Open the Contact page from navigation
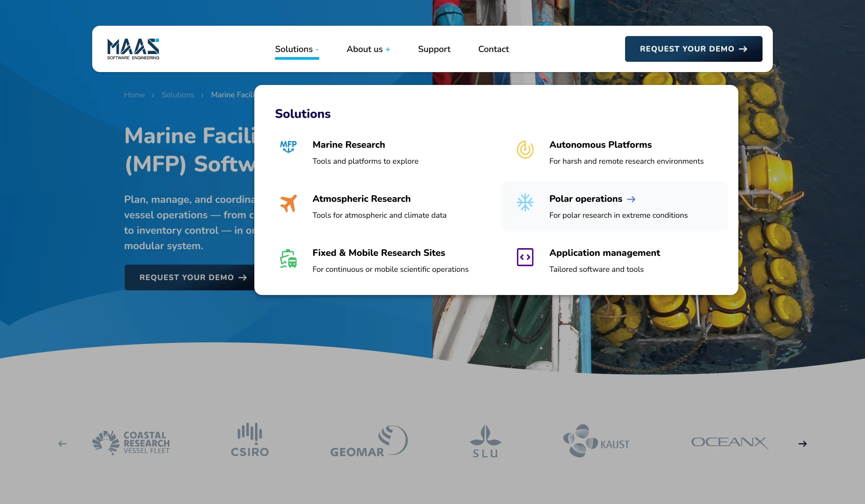 pos(493,49)
